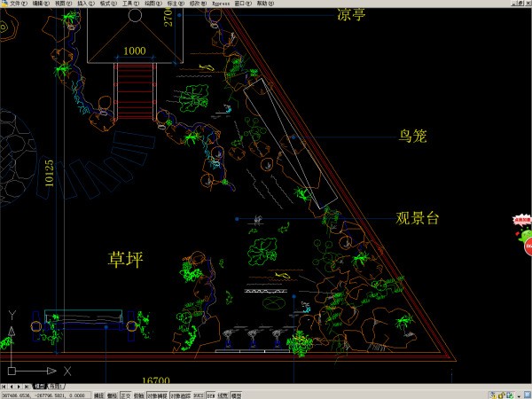Click the 线宽 lineweight status button

(x=223, y=395)
